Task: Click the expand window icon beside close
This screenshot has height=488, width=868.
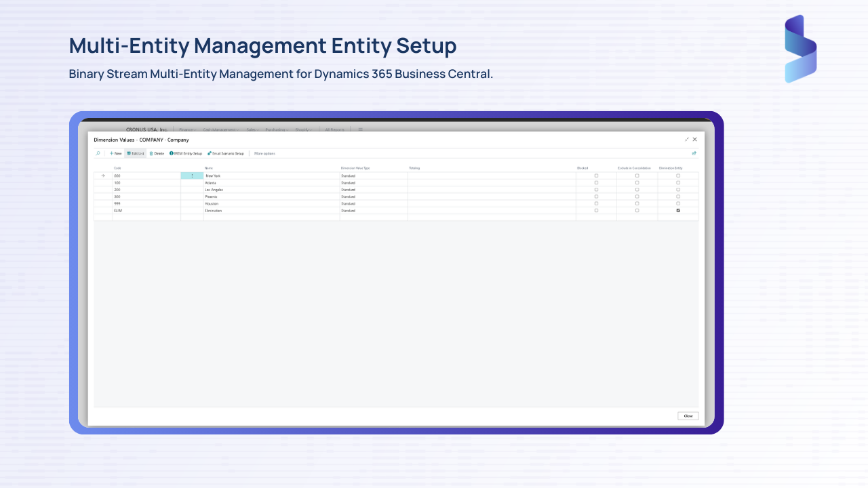Action: pos(686,139)
